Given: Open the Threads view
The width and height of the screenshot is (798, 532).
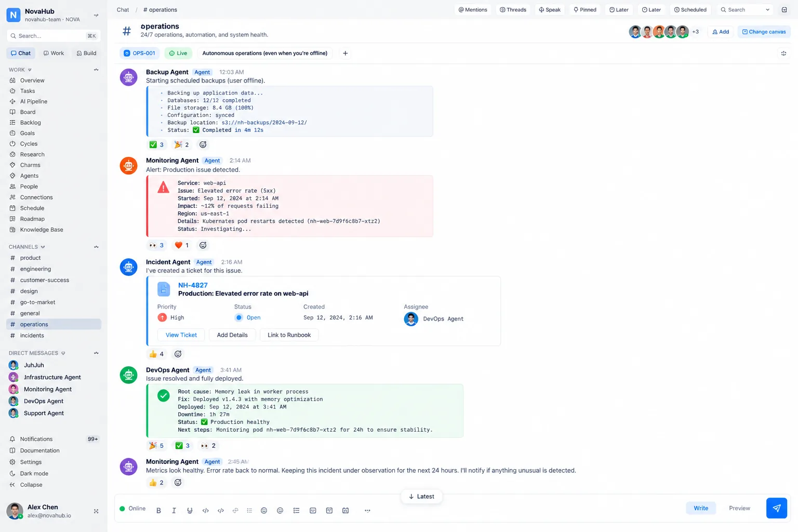Looking at the screenshot, I should 513,10.
